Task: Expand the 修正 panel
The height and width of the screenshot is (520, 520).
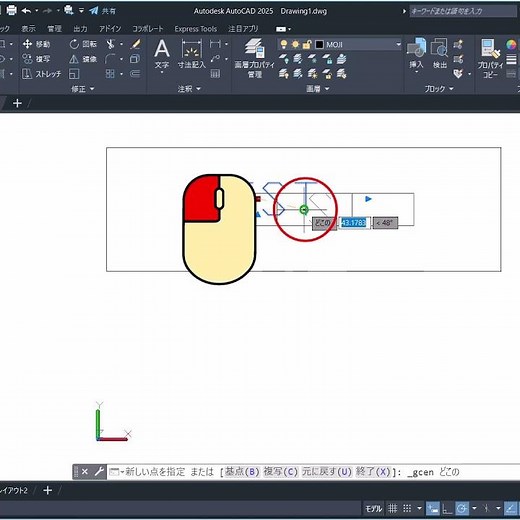Action: point(83,89)
